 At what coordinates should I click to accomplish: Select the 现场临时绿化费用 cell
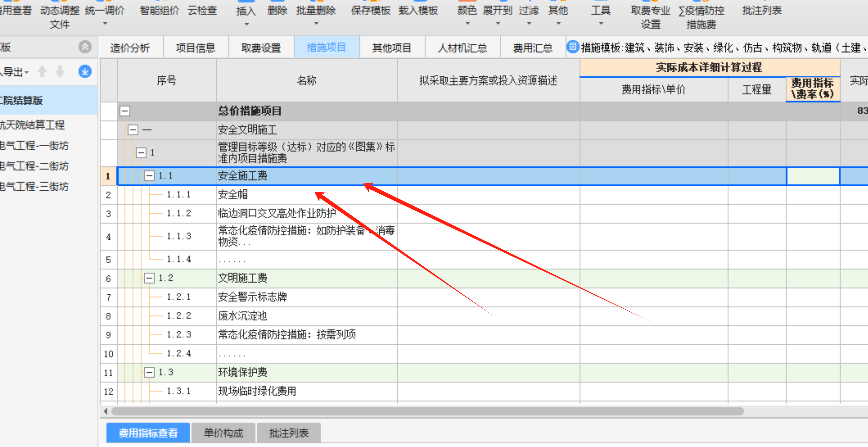(306, 391)
